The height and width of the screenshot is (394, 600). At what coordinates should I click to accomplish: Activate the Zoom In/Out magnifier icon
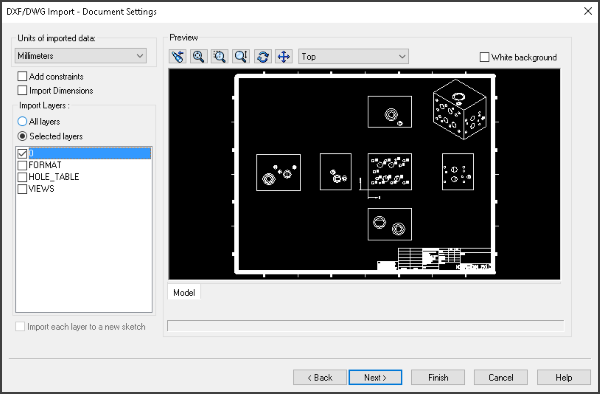pos(241,57)
